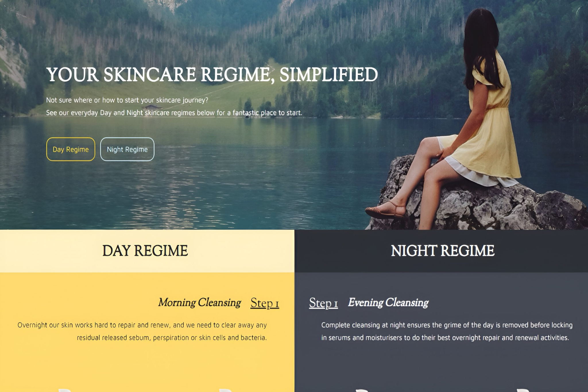Image resolution: width=588 pixels, height=392 pixels.
Task: Click the 'Complete cleansing at night' paragraph
Action: [x=447, y=331]
